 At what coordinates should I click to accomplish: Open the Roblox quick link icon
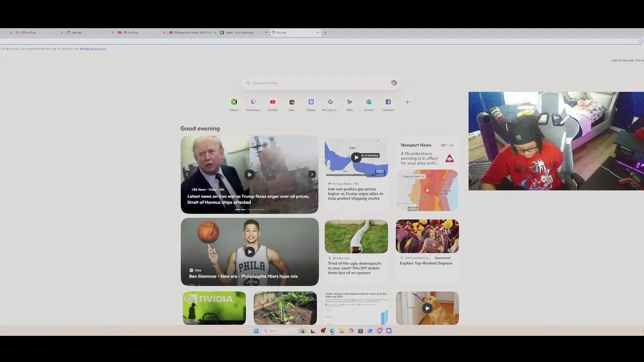311,102
